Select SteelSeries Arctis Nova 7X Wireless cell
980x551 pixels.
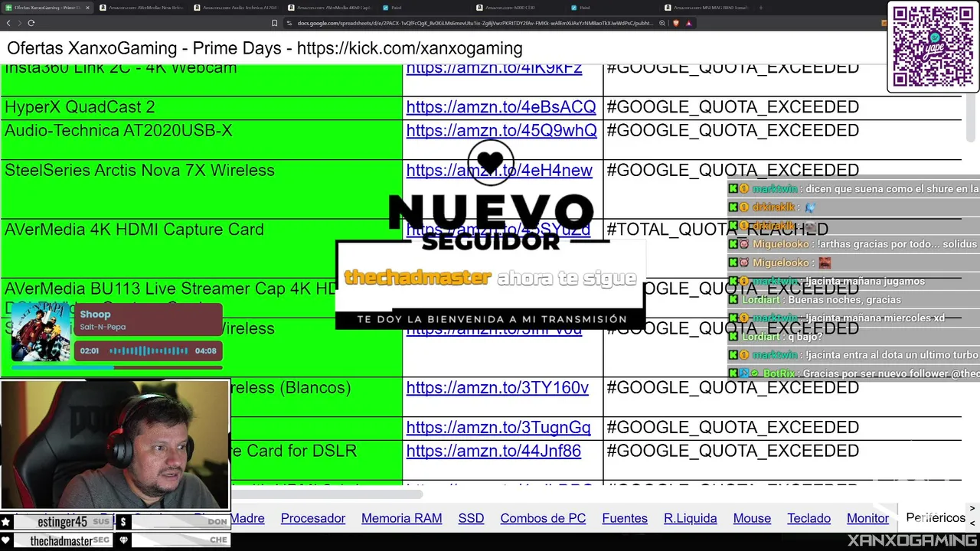pos(201,189)
